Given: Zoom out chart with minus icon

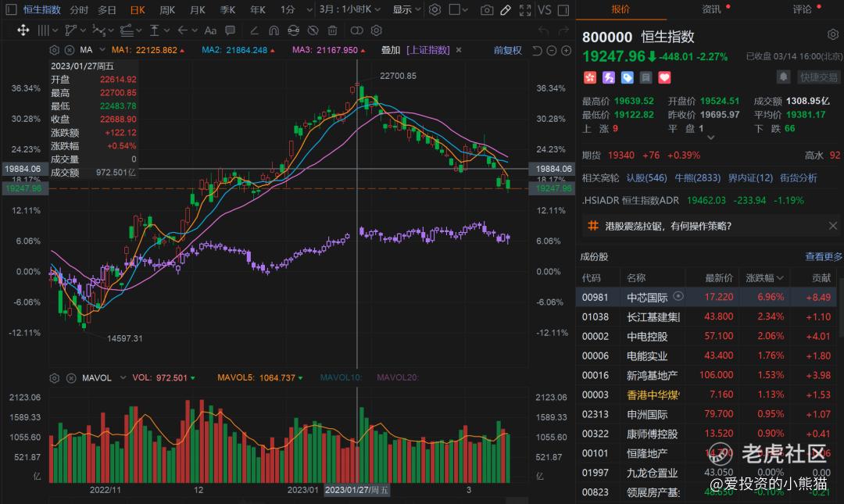Looking at the screenshot, I should pos(552,51).
